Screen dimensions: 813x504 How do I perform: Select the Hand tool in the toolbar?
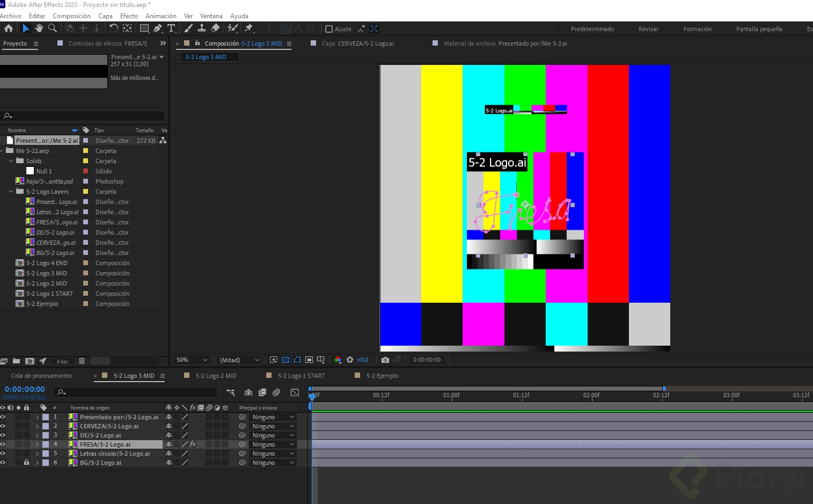39,28
